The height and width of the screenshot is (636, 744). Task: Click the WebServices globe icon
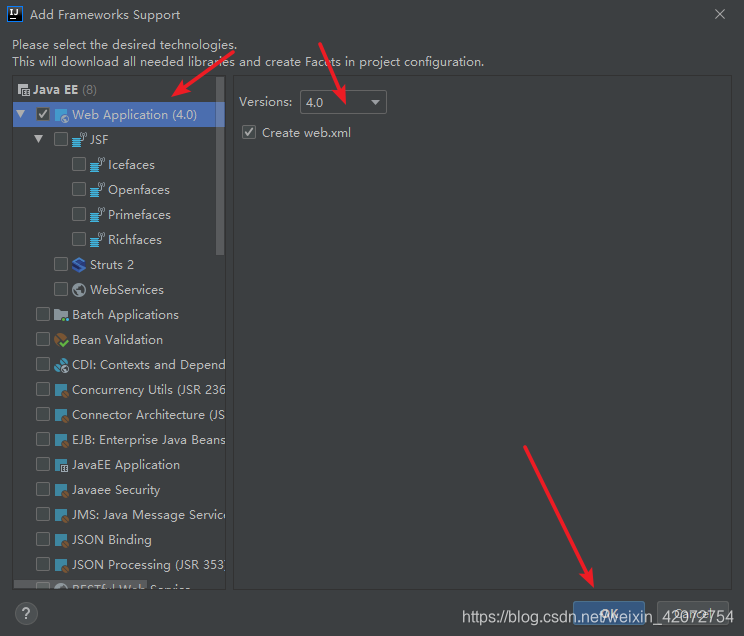79,290
